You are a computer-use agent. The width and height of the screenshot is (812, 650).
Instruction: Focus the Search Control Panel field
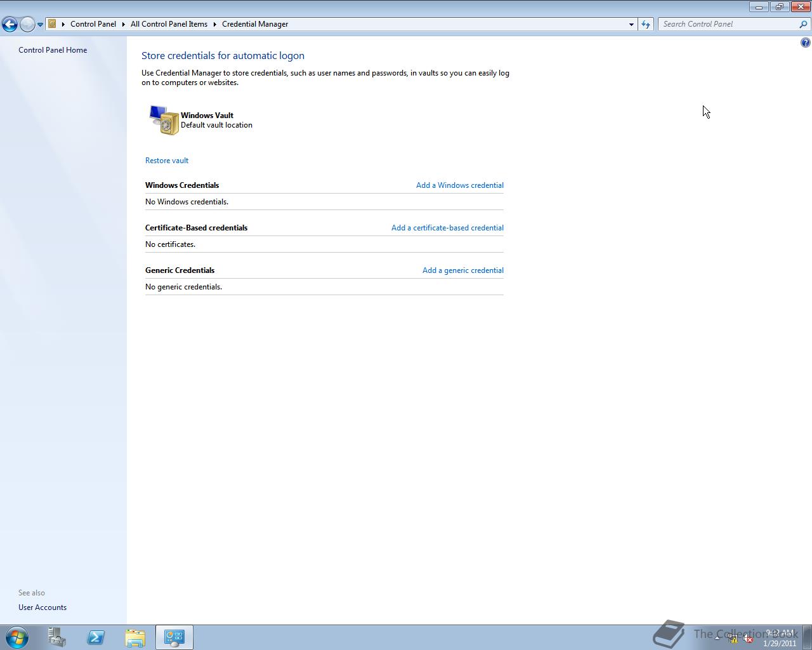pyautogui.click(x=729, y=24)
